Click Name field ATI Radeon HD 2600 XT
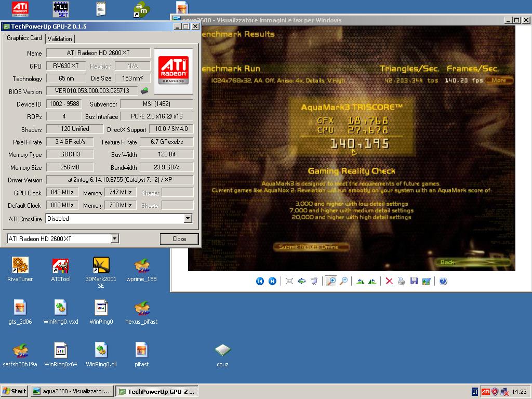This screenshot has height=399, width=532. coord(98,53)
